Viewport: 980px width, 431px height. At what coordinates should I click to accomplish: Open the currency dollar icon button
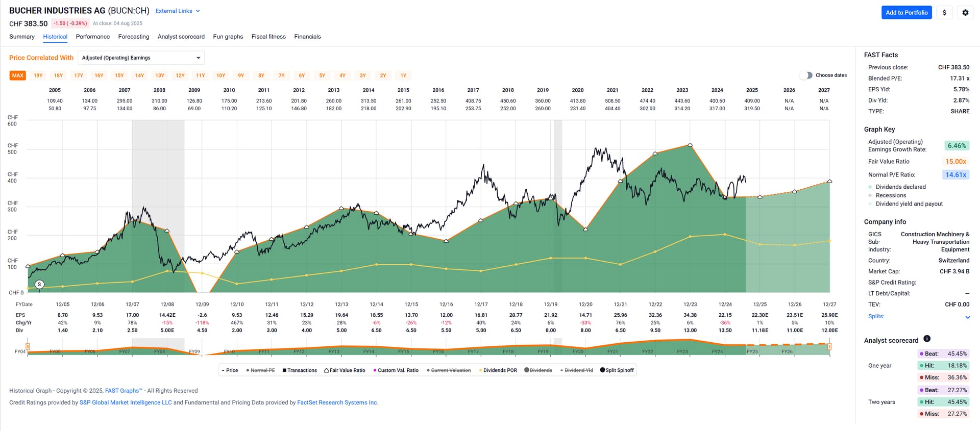click(944, 13)
